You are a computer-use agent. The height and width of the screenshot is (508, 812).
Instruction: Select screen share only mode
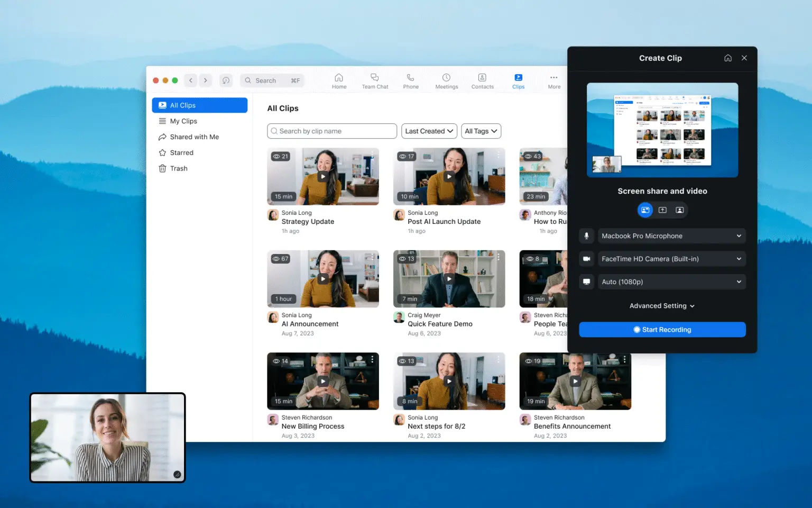pyautogui.click(x=662, y=210)
